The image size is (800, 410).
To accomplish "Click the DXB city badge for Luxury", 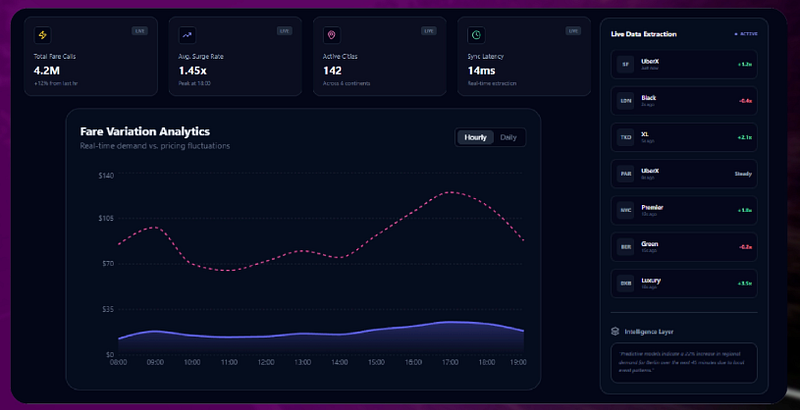I will [625, 284].
